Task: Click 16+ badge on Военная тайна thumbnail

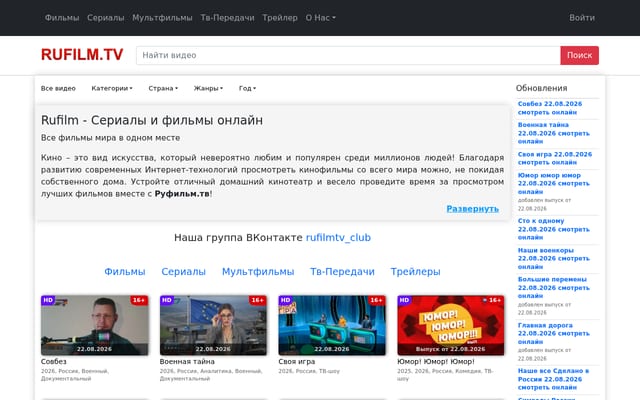Action: tap(258, 300)
